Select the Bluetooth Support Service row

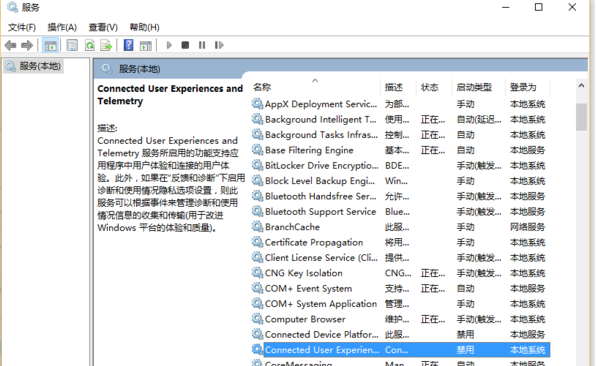point(401,212)
